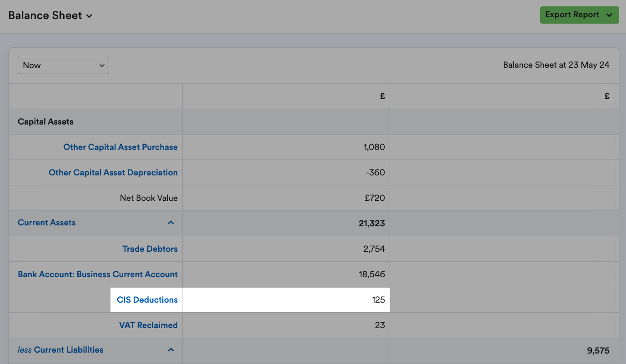Select the -360 depreciation value

pos(375,173)
